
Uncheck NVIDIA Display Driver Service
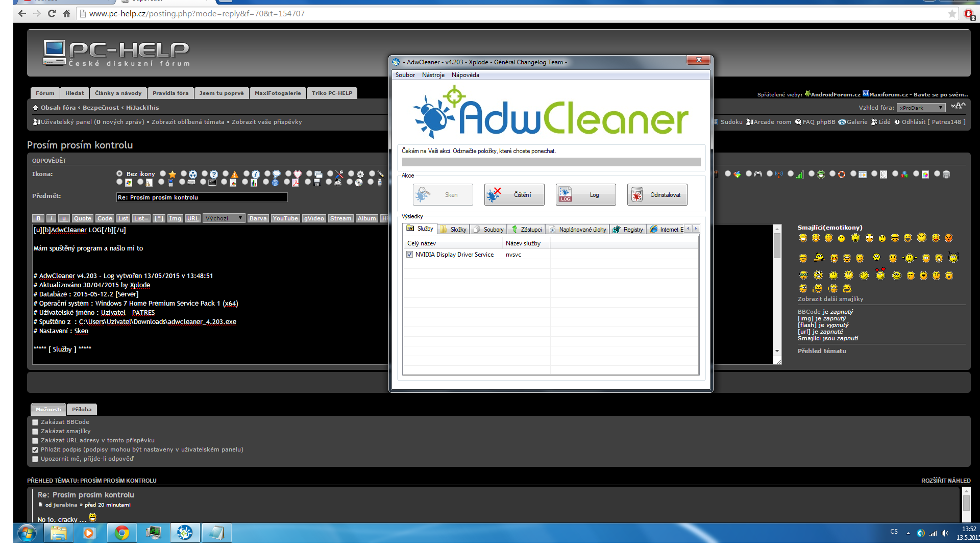[x=409, y=255]
